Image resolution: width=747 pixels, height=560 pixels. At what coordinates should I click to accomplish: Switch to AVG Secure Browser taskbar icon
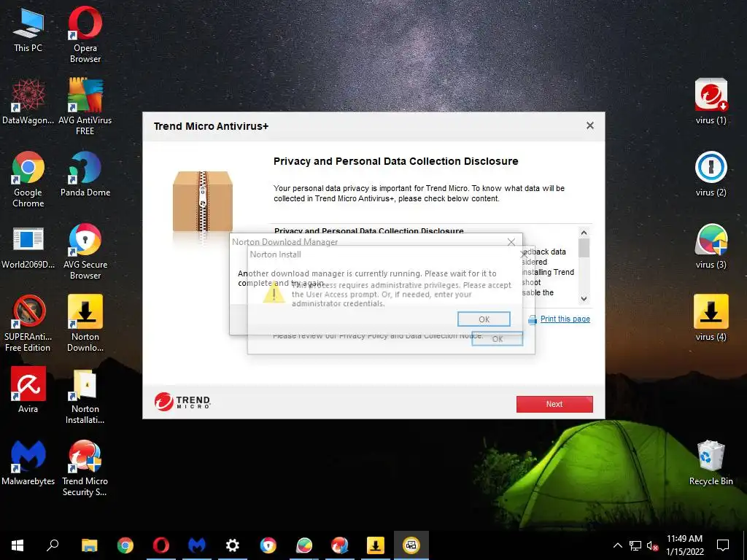(x=268, y=545)
